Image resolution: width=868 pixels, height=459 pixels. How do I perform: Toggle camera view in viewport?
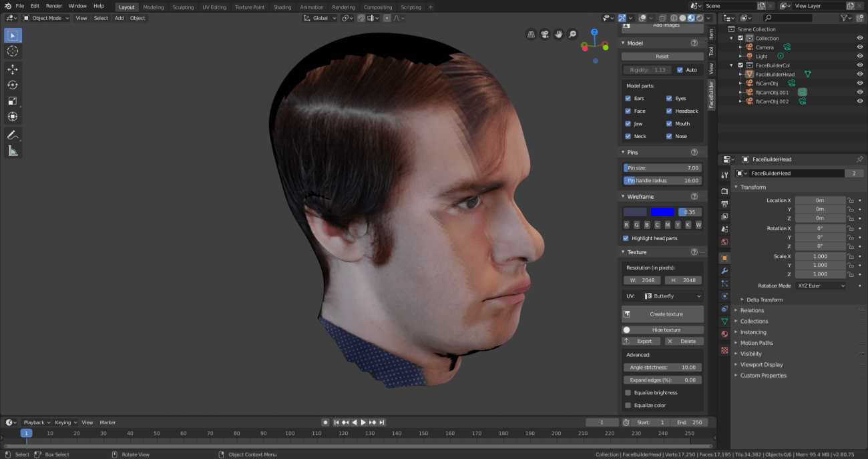pos(545,34)
